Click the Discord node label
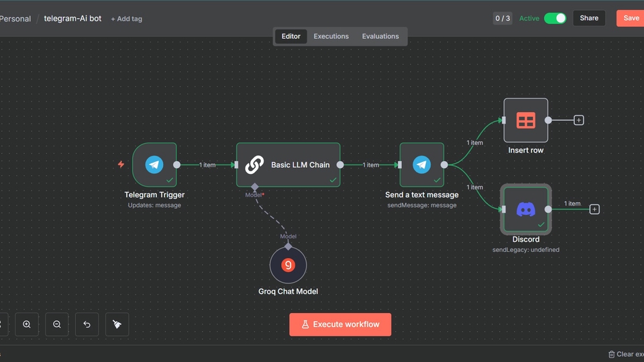 pyautogui.click(x=526, y=239)
